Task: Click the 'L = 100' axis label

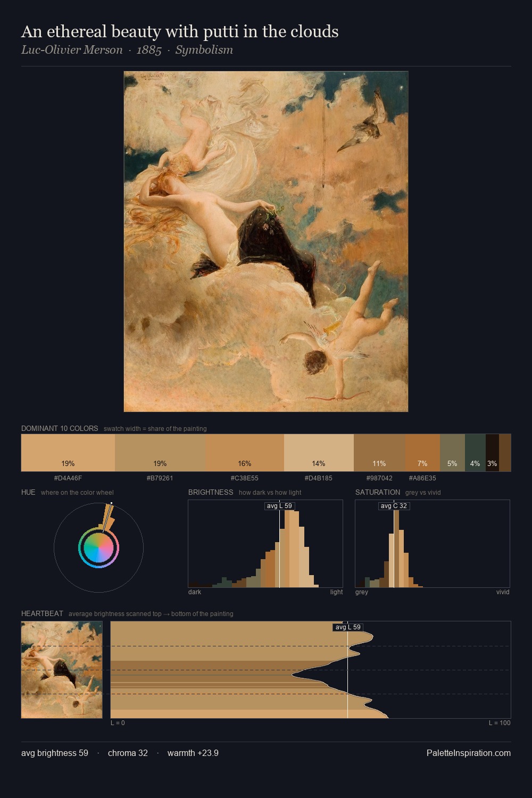Action: click(x=500, y=723)
